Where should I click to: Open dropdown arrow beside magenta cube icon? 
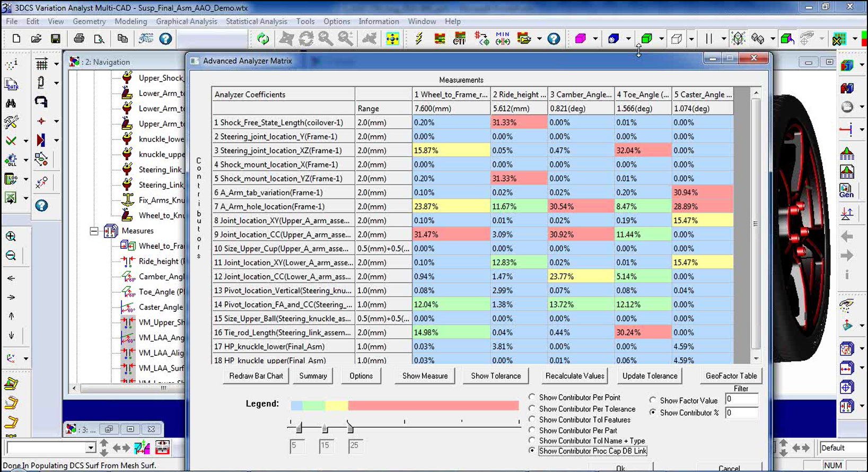tap(595, 39)
